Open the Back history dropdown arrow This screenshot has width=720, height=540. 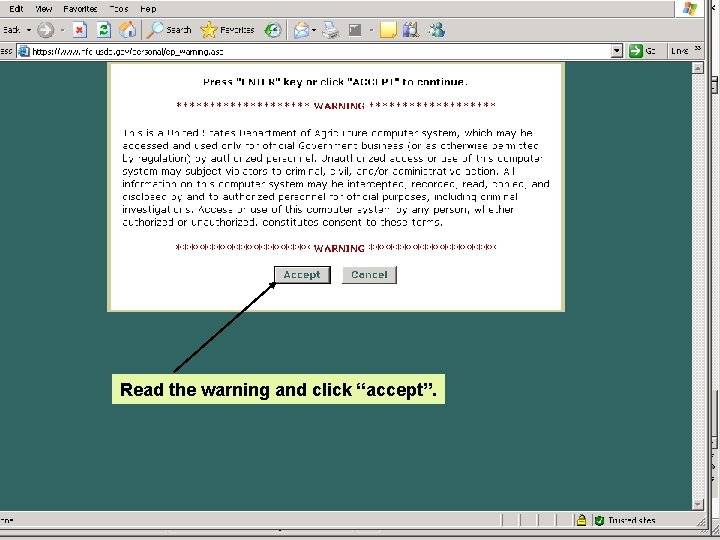(28, 30)
